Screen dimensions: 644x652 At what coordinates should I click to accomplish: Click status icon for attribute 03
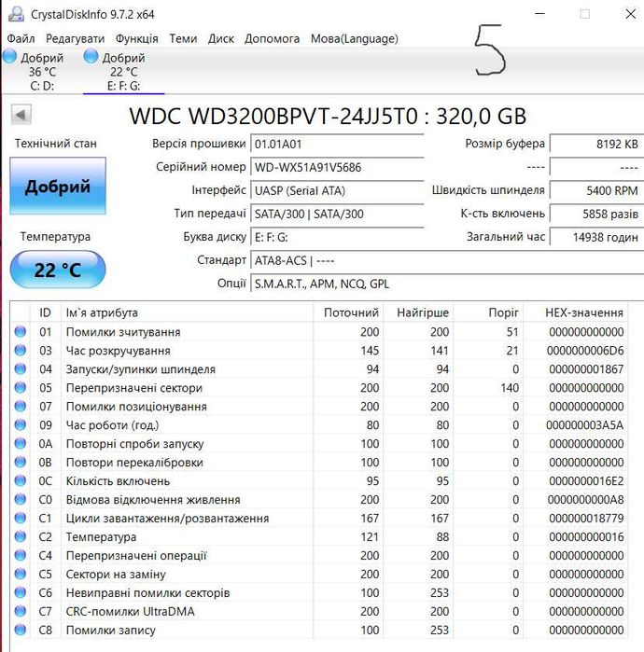coord(20,350)
